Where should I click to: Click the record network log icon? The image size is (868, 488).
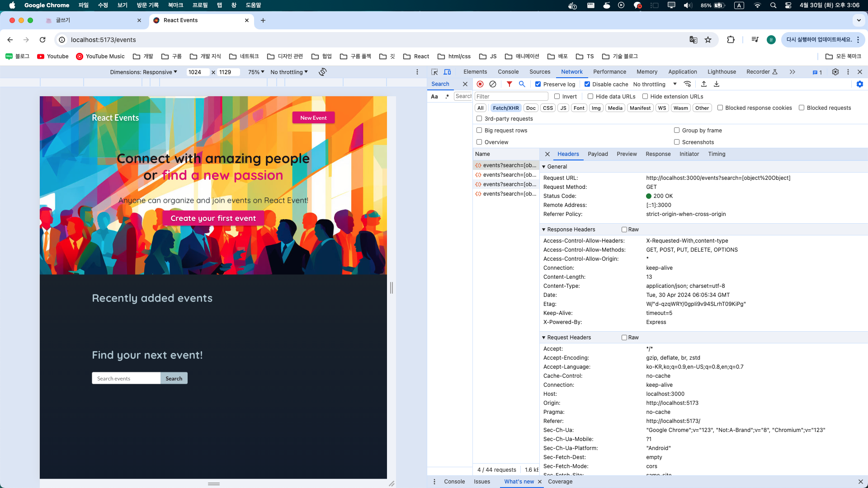tap(480, 84)
